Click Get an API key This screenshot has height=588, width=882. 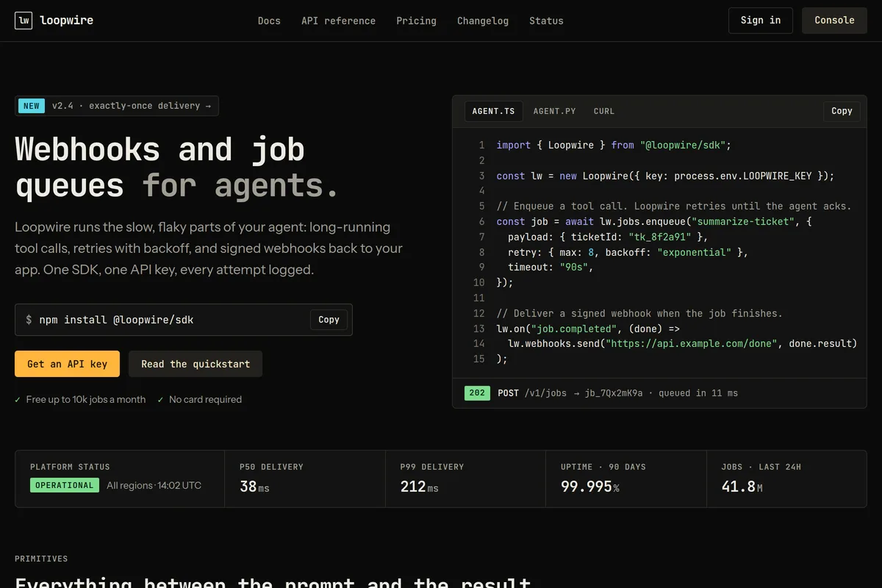click(x=67, y=364)
